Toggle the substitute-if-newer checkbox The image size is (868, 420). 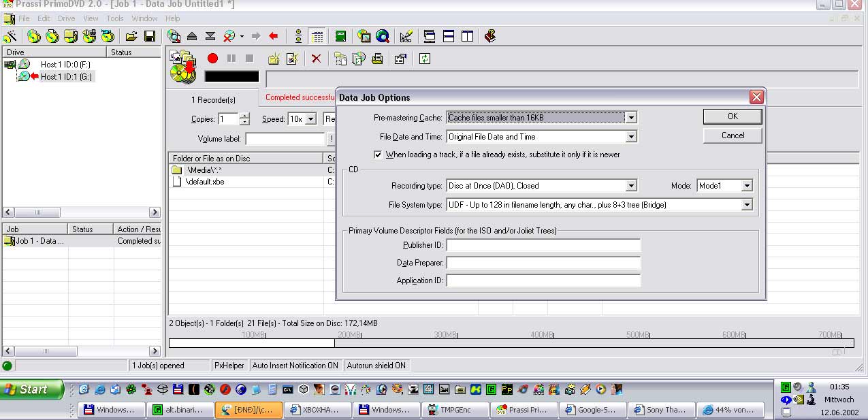[x=379, y=155]
